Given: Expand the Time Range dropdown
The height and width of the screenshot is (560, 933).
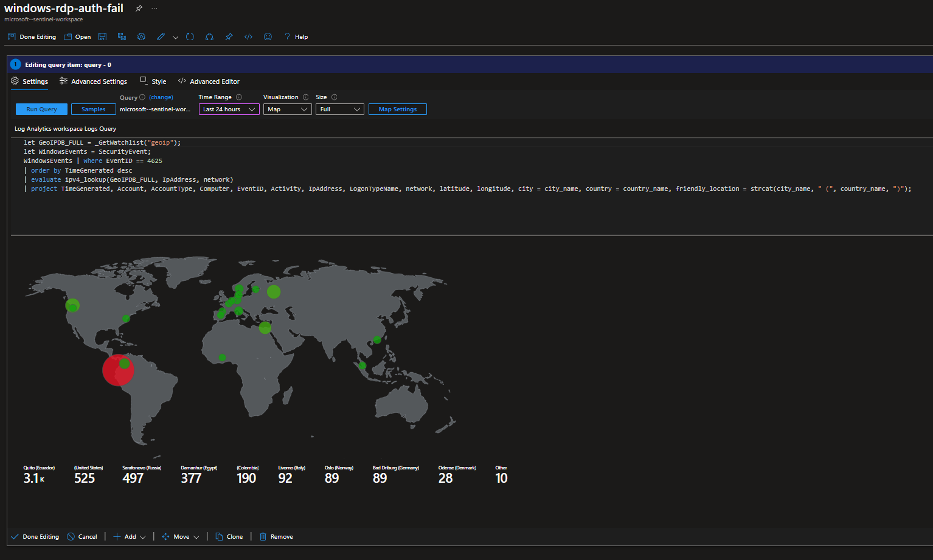Looking at the screenshot, I should (x=228, y=109).
